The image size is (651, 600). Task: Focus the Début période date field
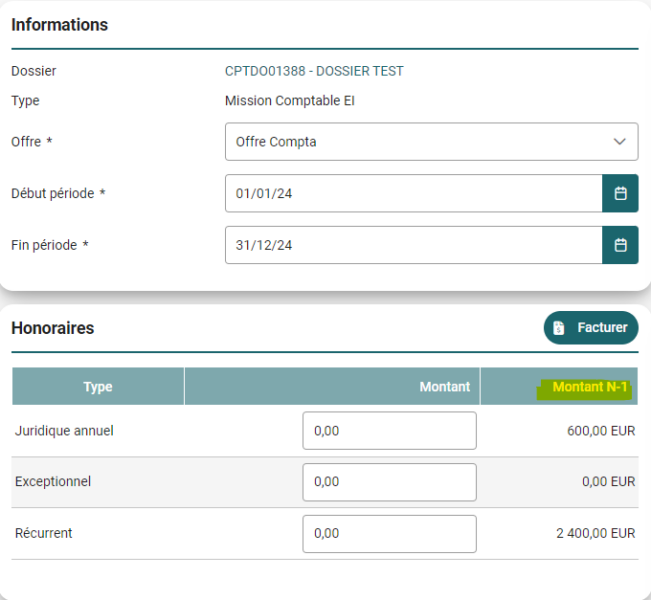414,193
